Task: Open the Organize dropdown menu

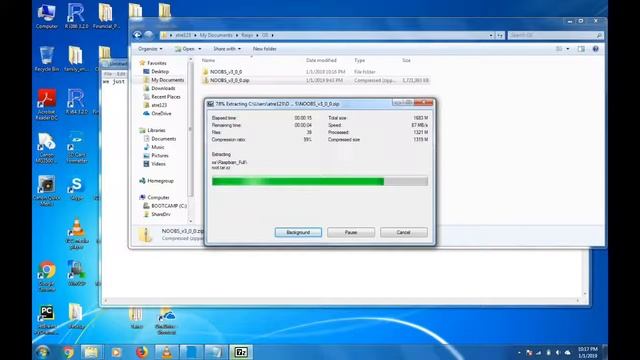Action: (x=150, y=49)
